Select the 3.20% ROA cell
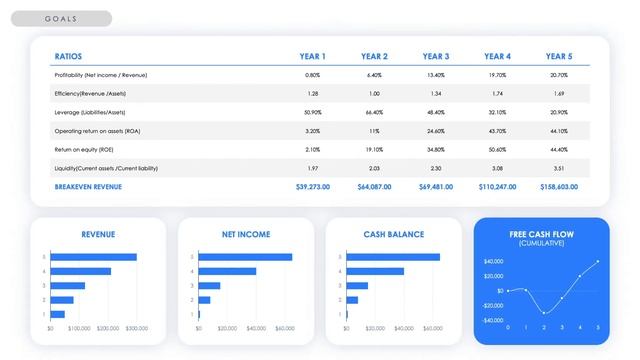640x360 pixels. [313, 131]
